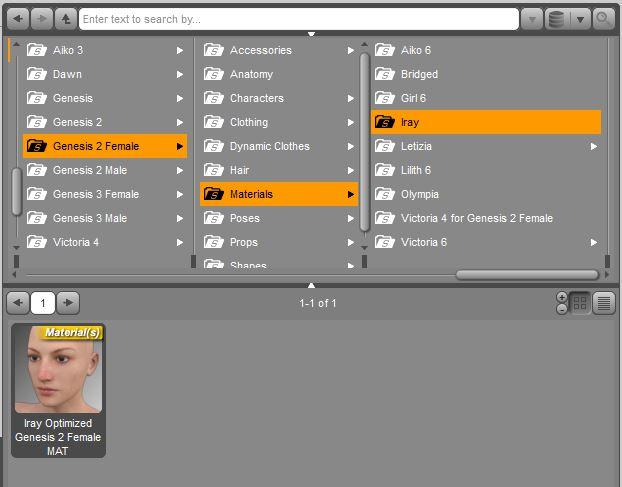
Task: Switch to list view
Action: [604, 303]
